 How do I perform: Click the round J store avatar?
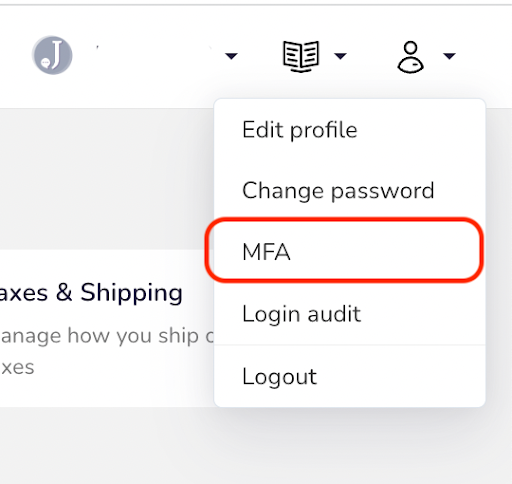pos(52,55)
